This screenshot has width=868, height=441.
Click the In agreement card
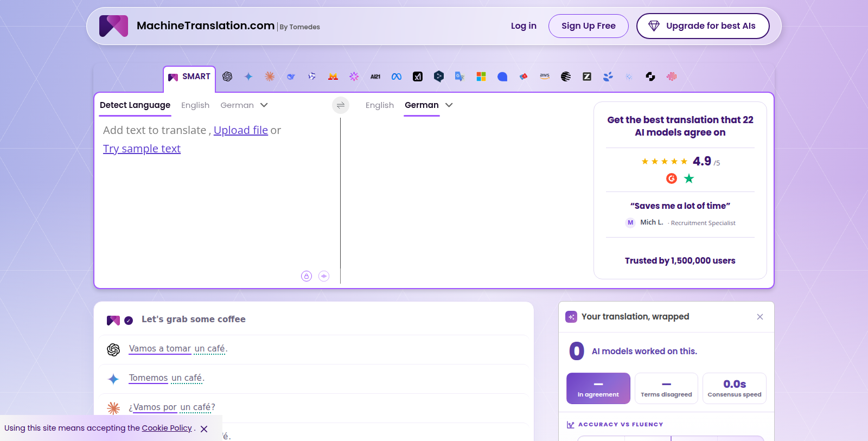(598, 388)
